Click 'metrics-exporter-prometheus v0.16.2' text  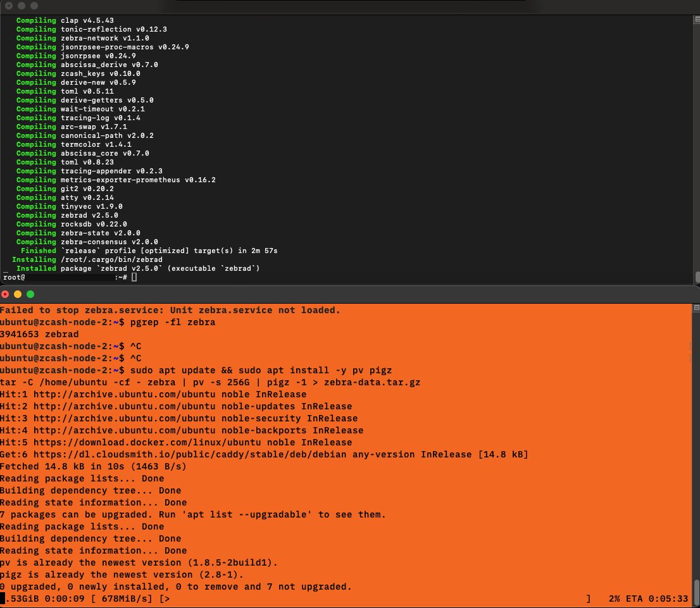click(x=138, y=180)
